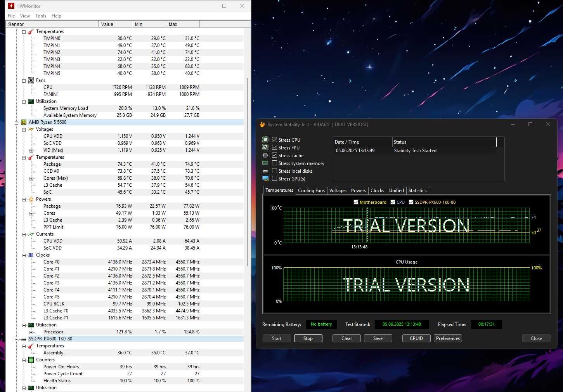Click the cache chip icon beside Stress cache
Viewport: 563px width, 392px height.
(265, 155)
